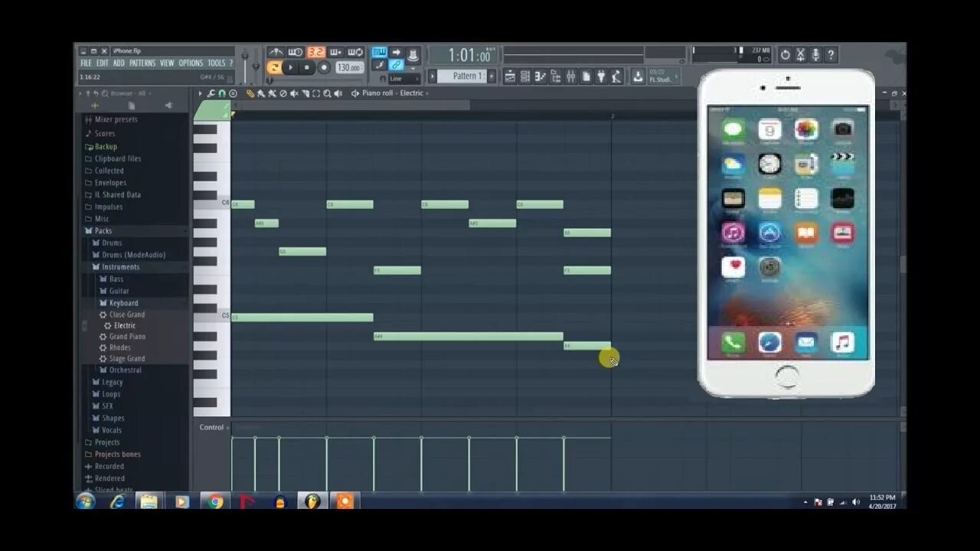Toggle typing keyboard to piano icon
980x551 pixels.
(379, 52)
